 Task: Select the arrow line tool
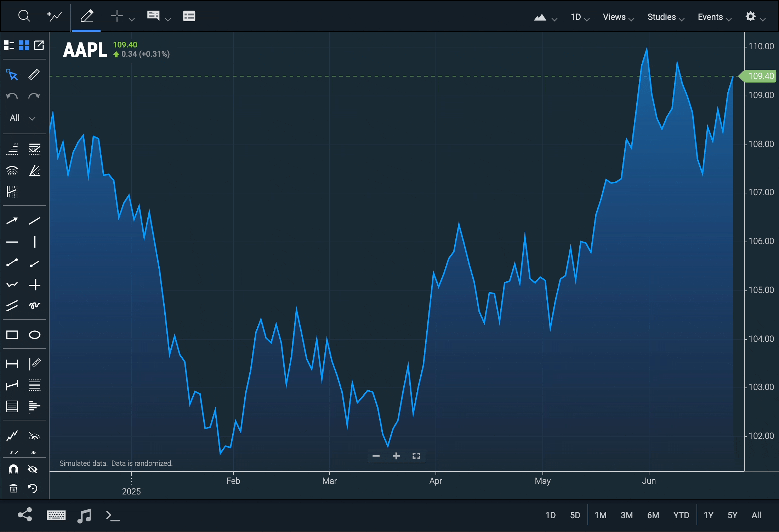click(x=12, y=221)
